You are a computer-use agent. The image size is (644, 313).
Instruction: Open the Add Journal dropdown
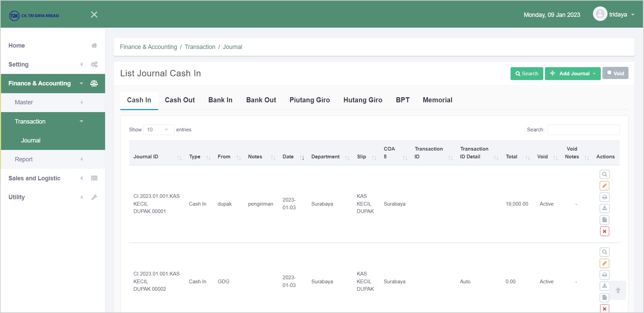[x=573, y=73]
